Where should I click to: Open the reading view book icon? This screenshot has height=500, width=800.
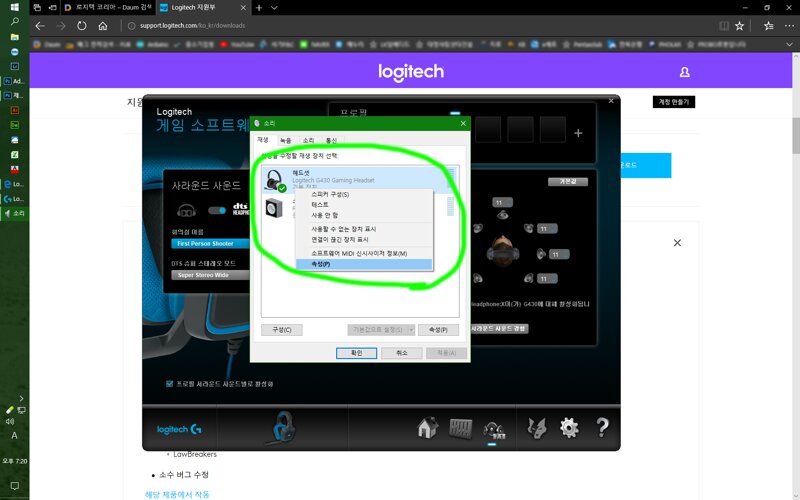[x=723, y=26]
